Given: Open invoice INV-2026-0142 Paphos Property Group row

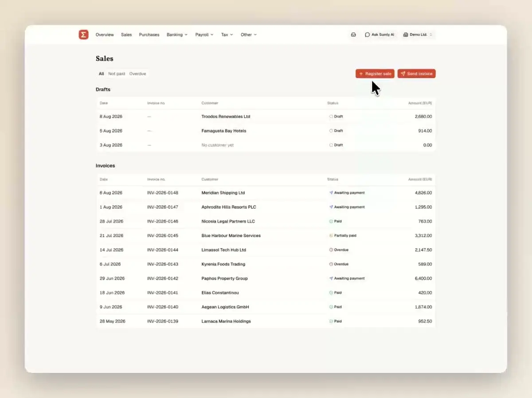Looking at the screenshot, I should click(266, 278).
